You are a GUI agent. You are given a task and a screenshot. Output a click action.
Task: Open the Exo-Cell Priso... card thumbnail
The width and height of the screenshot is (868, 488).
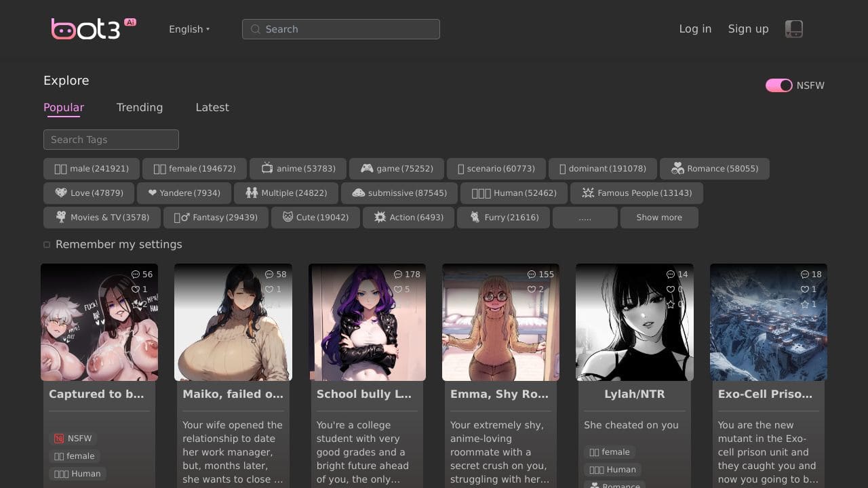pyautogui.click(x=768, y=323)
